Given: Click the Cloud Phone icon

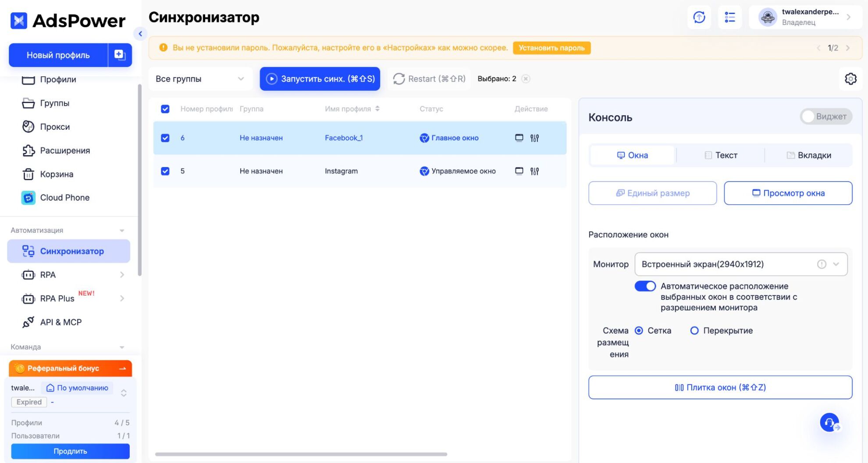Looking at the screenshot, I should [x=28, y=198].
